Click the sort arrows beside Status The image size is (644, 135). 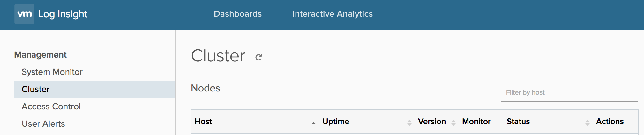[588, 123]
